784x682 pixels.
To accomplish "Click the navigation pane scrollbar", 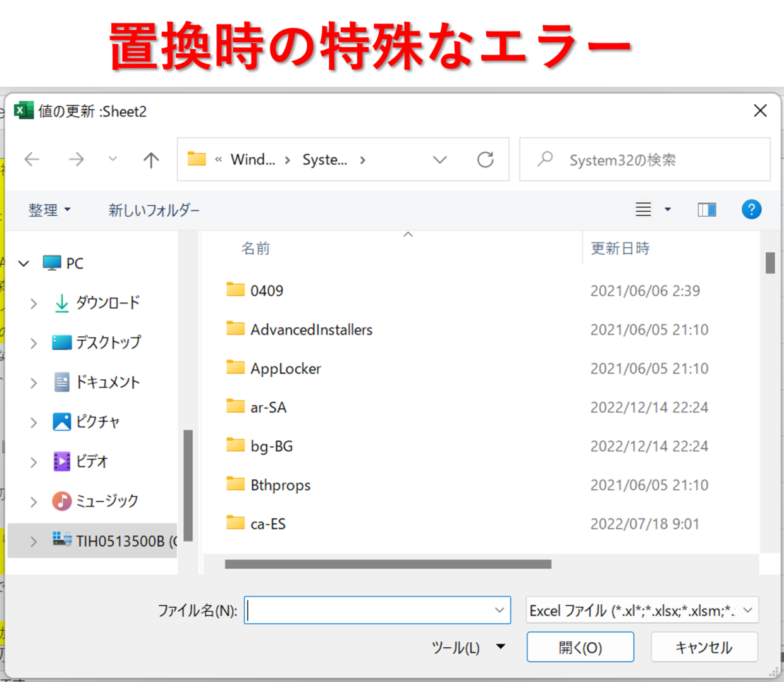I will pos(188,485).
